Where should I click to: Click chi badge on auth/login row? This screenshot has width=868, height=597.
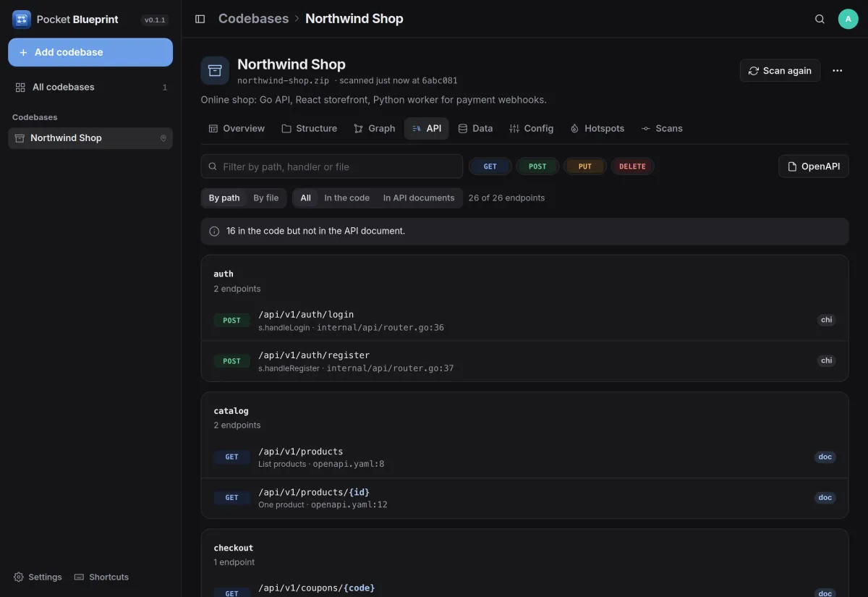826,320
